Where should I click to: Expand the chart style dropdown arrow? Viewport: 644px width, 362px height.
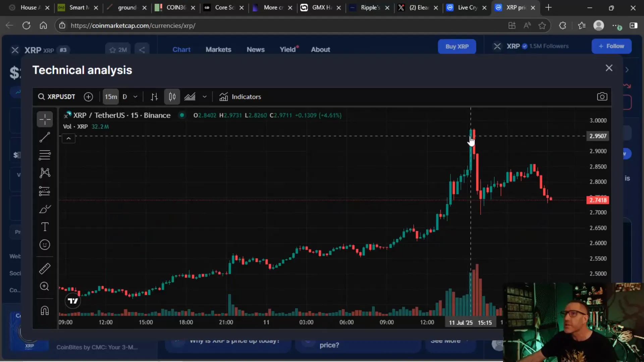(x=205, y=97)
